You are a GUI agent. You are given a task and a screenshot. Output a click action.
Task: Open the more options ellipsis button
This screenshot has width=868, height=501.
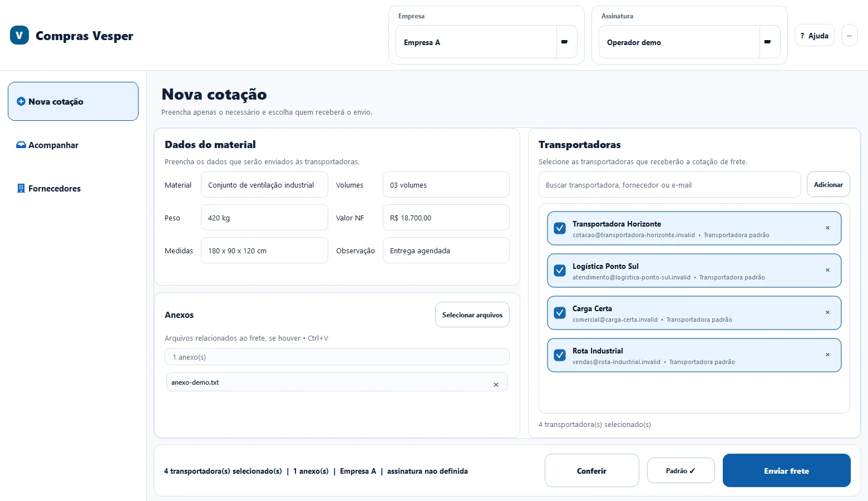pos(849,35)
